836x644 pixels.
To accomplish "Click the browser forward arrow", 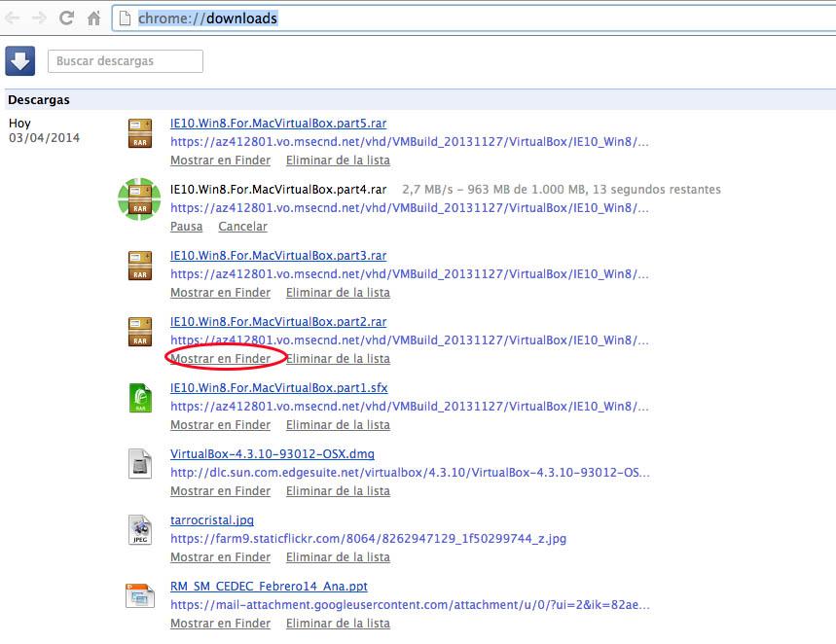I will [40, 18].
